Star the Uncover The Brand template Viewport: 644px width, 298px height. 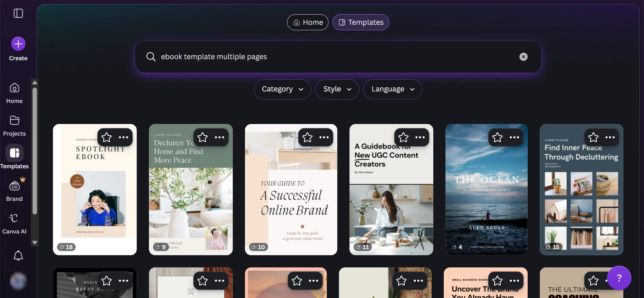click(497, 281)
